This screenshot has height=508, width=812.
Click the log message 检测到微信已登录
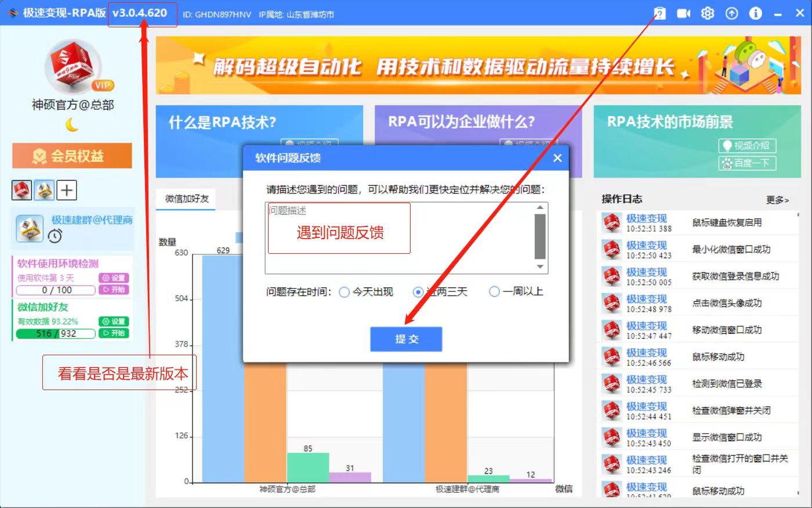click(727, 384)
